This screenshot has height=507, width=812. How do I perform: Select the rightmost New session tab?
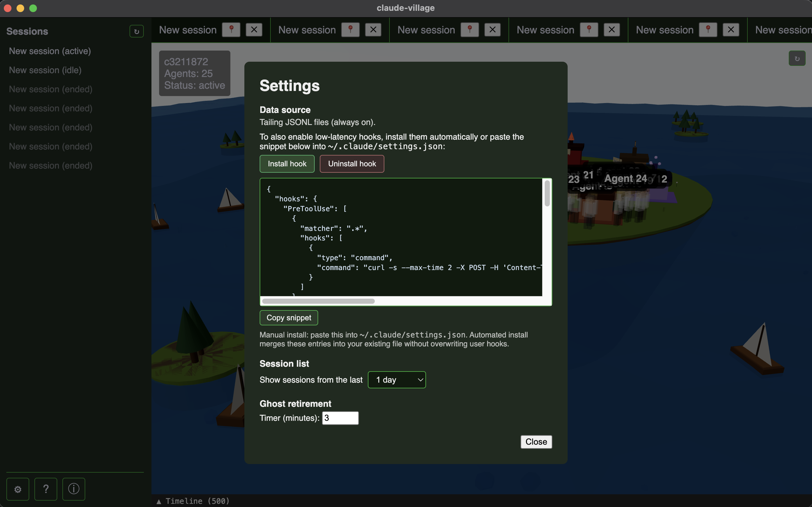click(781, 30)
